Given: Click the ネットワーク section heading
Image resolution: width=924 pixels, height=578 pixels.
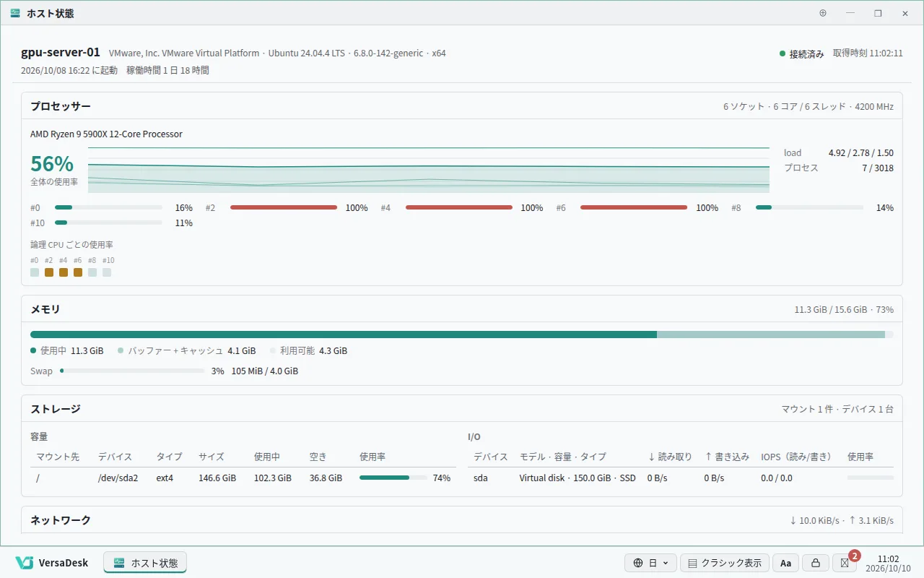Looking at the screenshot, I should point(61,520).
